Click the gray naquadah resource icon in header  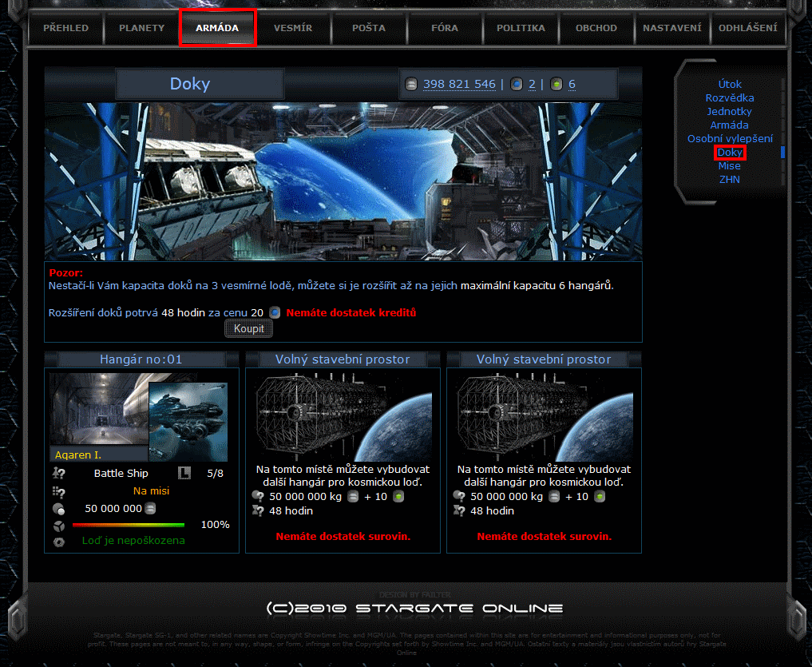411,84
